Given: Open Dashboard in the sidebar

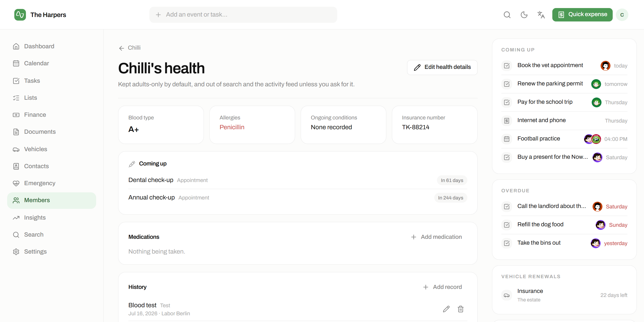Looking at the screenshot, I should click(51, 46).
